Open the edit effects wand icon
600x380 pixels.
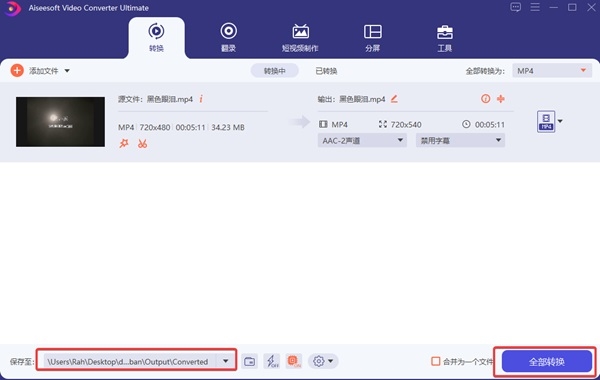(x=124, y=144)
